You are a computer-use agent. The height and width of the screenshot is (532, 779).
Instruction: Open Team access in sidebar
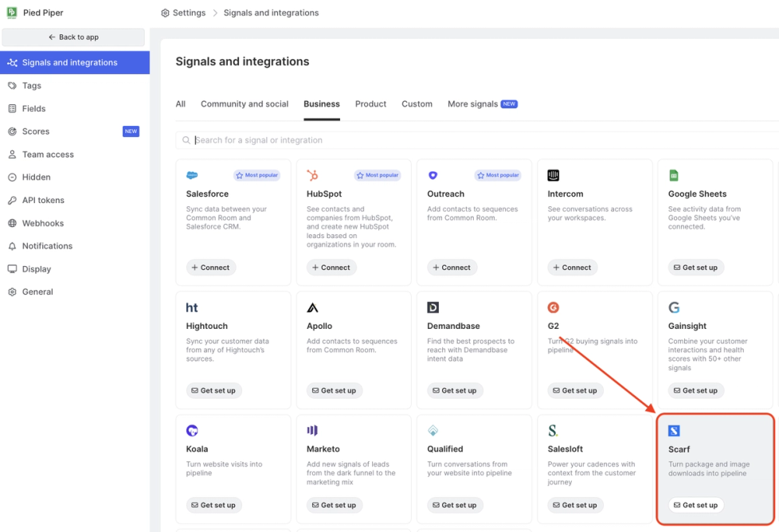tap(75, 155)
